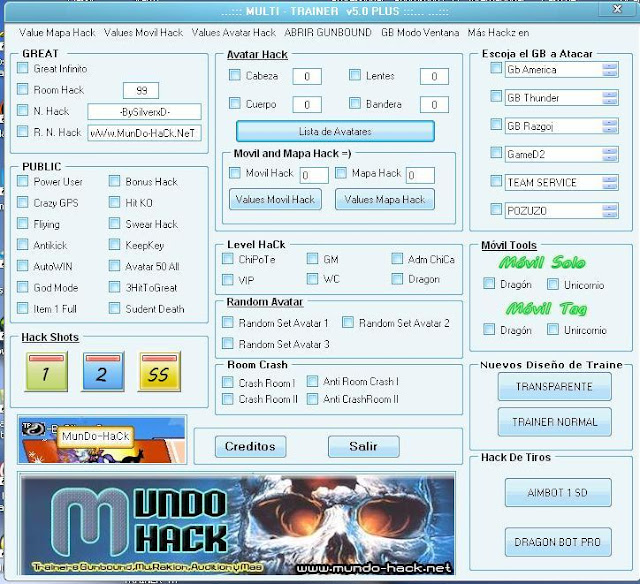Click the Cabeza value field

click(x=307, y=76)
